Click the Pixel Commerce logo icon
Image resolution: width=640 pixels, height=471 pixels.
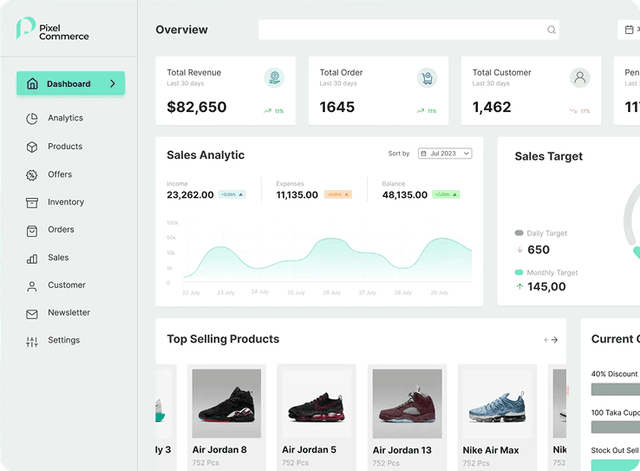click(x=25, y=29)
